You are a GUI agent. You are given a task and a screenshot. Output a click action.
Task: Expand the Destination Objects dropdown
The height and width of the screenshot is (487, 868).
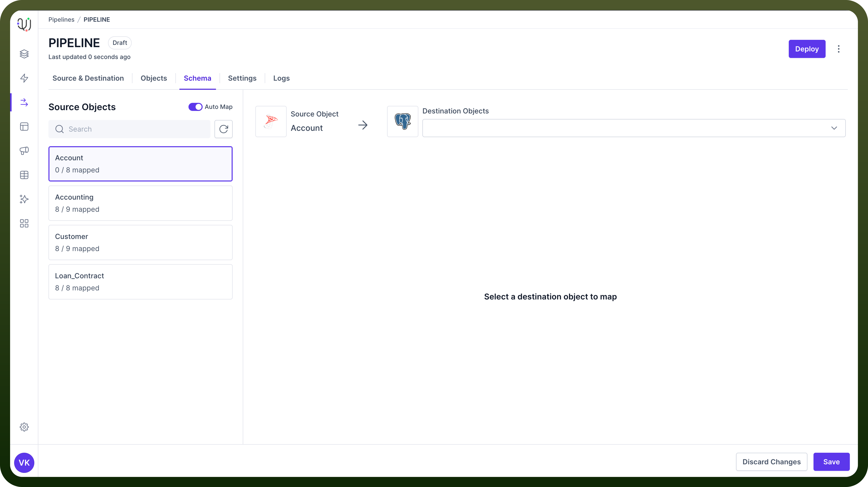click(634, 128)
